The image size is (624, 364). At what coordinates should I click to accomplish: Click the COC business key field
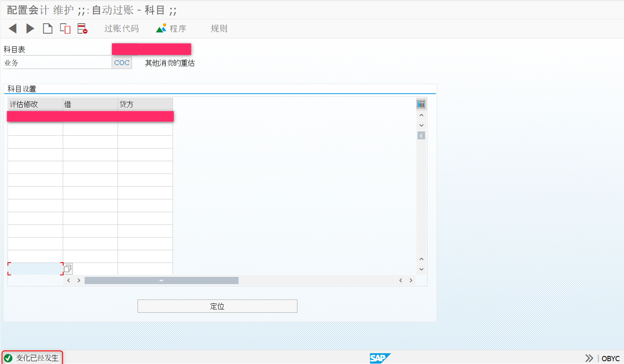(122, 62)
